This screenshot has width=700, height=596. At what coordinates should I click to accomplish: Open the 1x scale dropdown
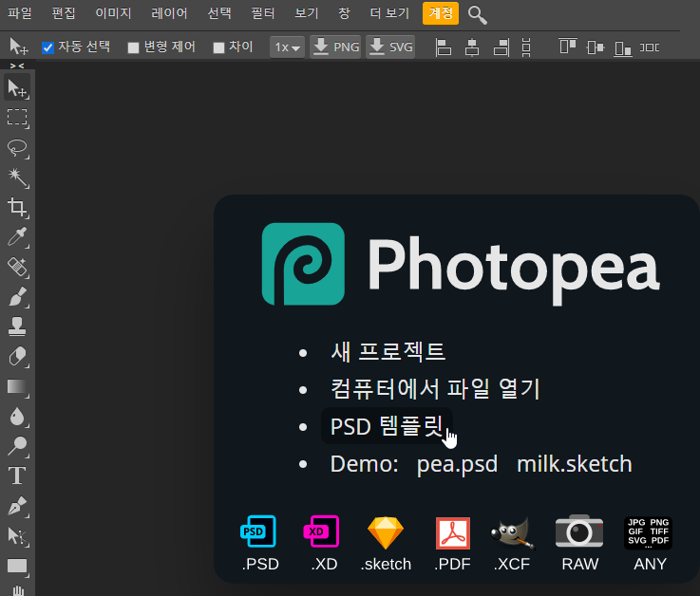point(287,47)
